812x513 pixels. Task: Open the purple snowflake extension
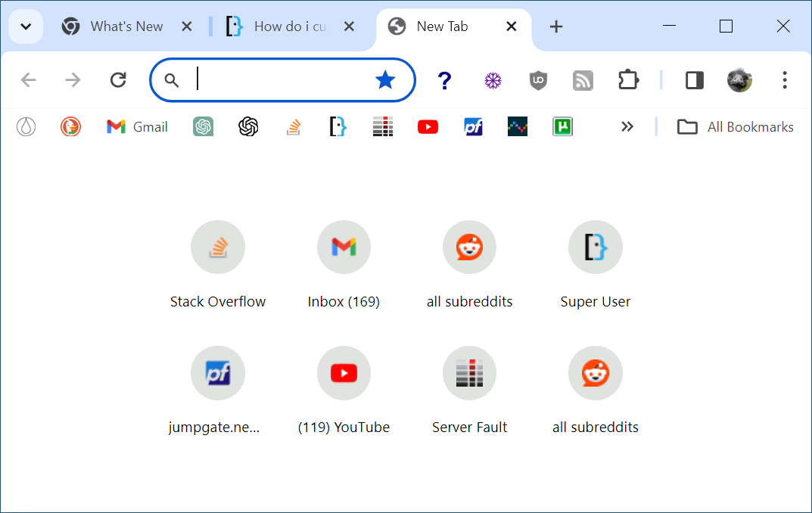(x=493, y=80)
